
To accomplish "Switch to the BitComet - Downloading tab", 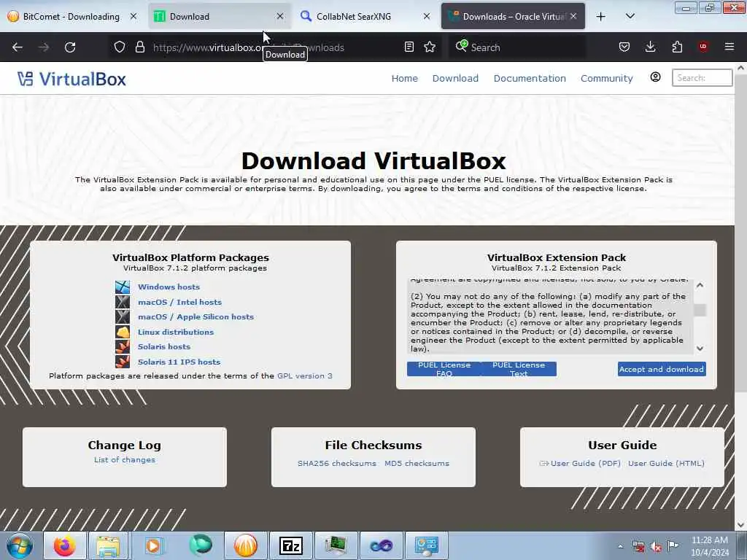I will coord(71,16).
